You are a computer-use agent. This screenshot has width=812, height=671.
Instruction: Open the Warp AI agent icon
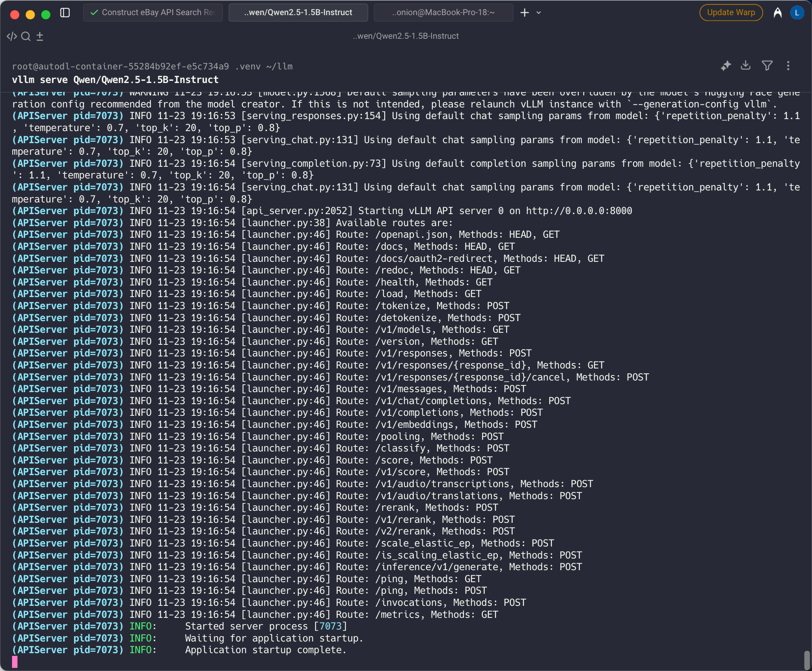tap(777, 13)
